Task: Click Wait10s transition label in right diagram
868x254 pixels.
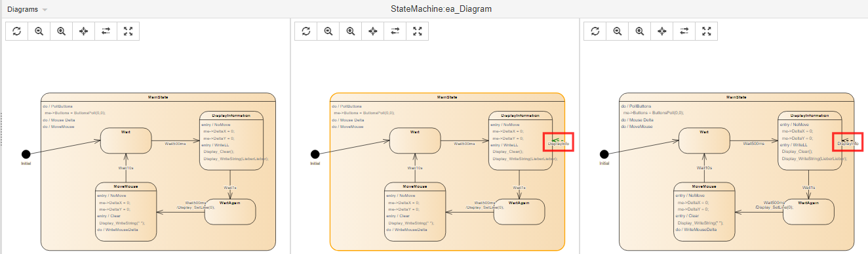Action: click(x=705, y=168)
